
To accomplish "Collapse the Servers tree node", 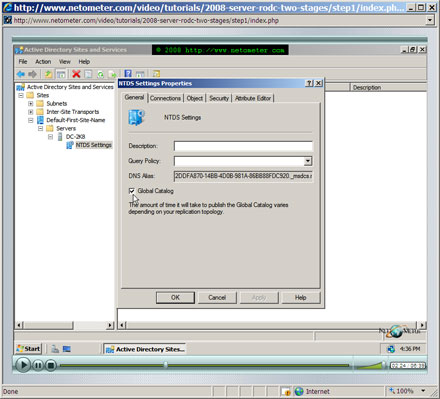I will click(40, 129).
